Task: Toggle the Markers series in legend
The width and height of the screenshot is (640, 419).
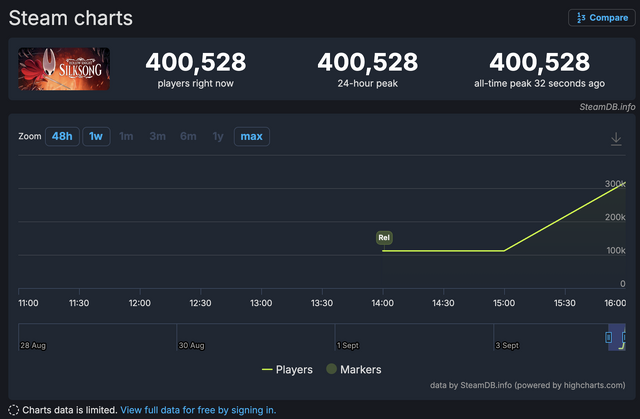Action: coord(354,370)
